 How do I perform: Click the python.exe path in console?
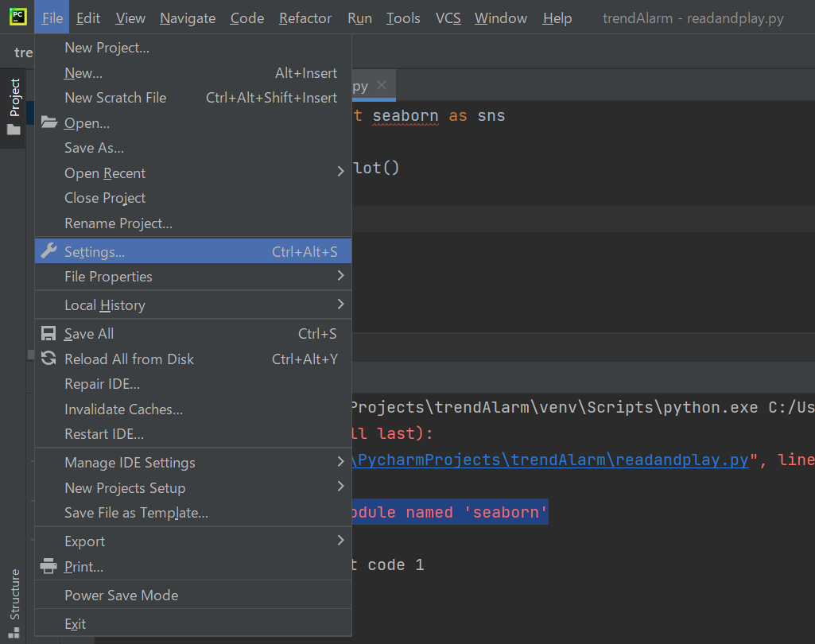(553, 408)
